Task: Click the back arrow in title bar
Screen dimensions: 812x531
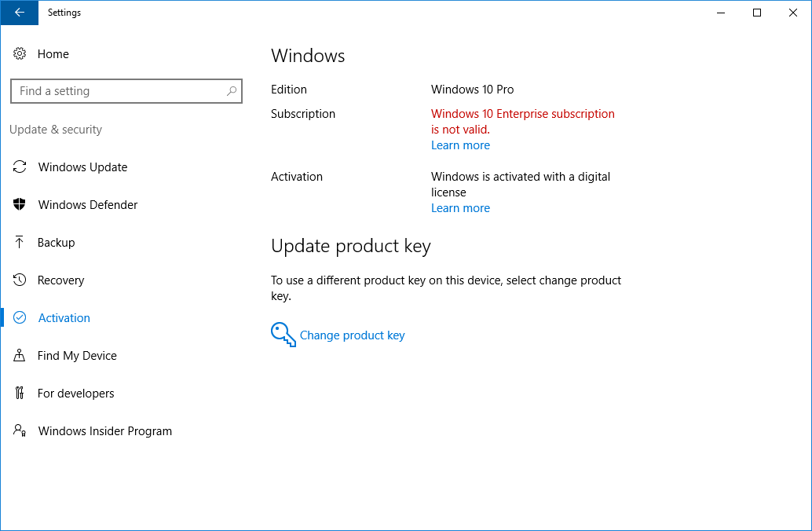Action: (20, 13)
